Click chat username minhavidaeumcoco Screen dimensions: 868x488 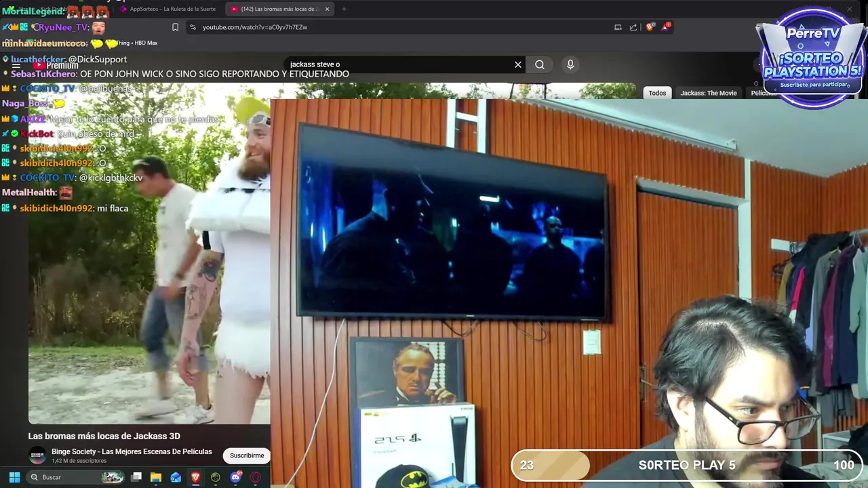click(44, 43)
